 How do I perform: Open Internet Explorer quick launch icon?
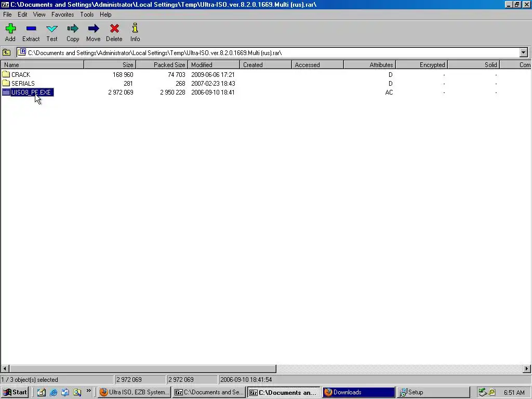54,393
